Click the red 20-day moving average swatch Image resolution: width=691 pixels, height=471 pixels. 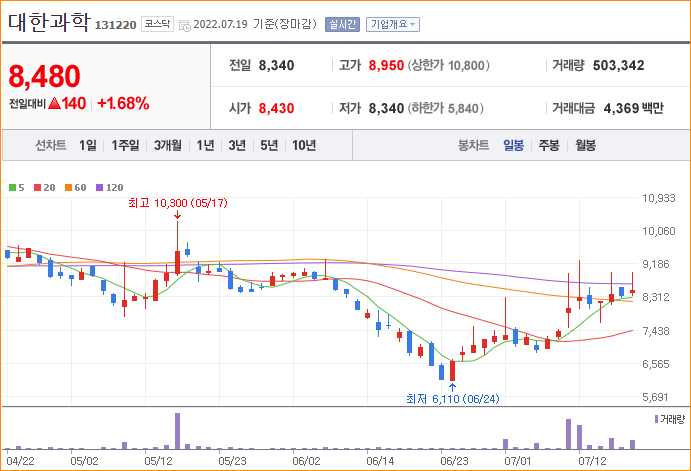(37, 188)
